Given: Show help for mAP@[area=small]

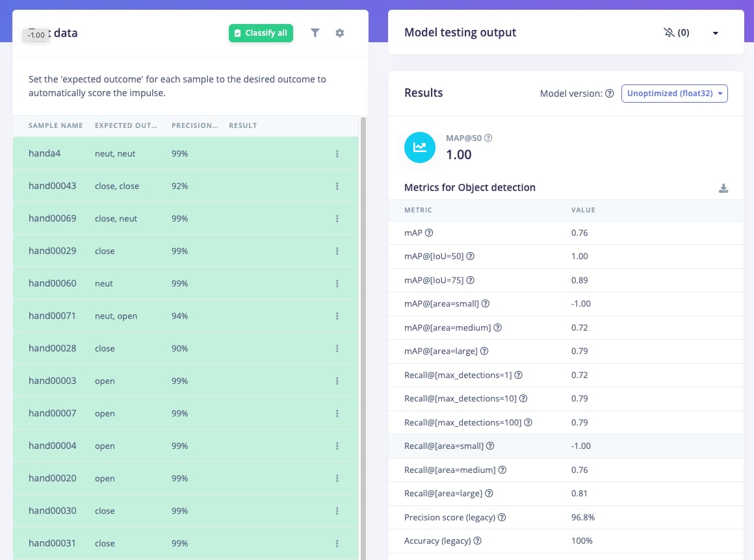Looking at the screenshot, I should (x=485, y=303).
